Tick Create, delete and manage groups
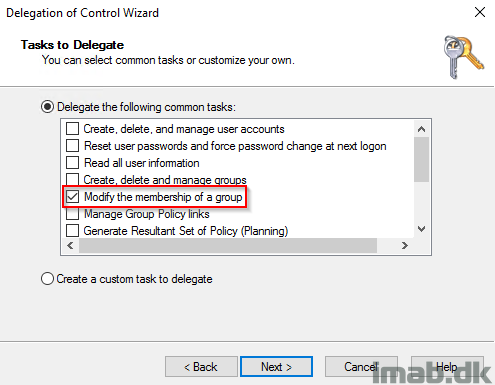This screenshot has height=385, width=495. (72, 179)
